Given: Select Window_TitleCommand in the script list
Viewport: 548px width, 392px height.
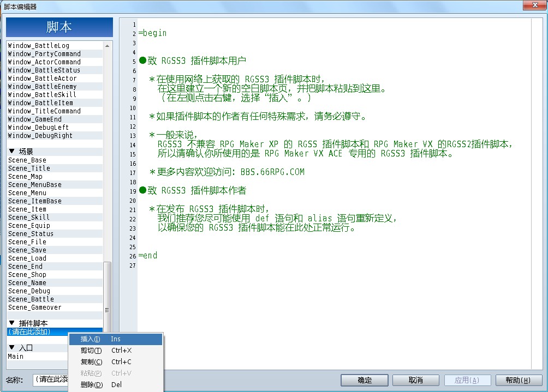Looking at the screenshot, I should point(55,111).
